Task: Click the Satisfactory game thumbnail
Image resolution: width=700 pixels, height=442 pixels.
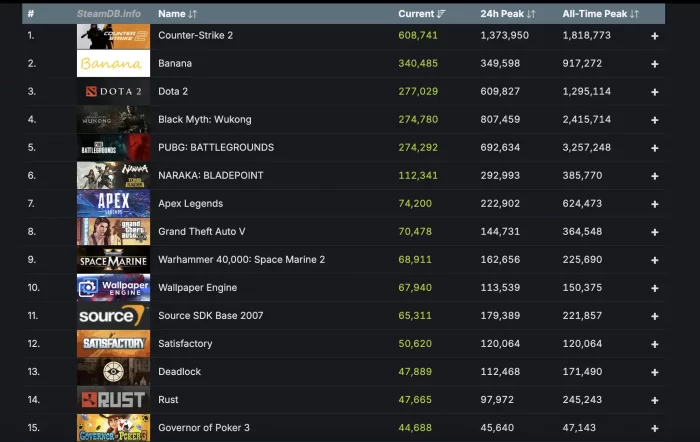Action: click(x=113, y=344)
